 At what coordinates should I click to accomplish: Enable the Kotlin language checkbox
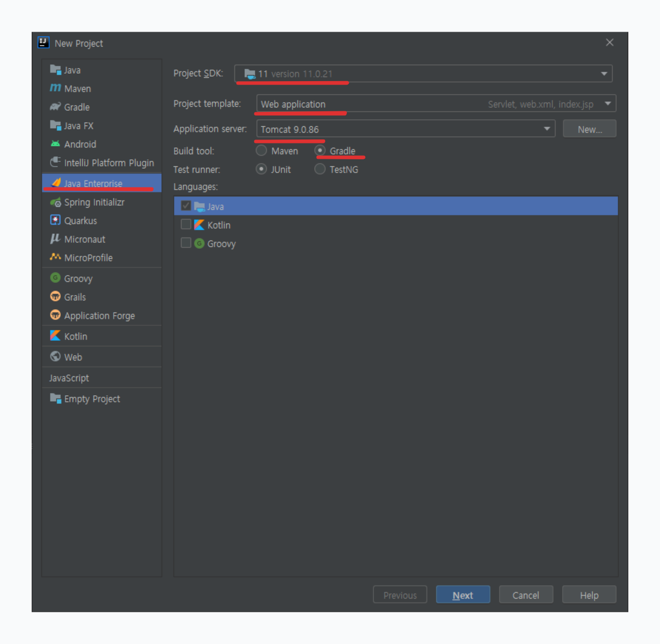pyautogui.click(x=186, y=225)
